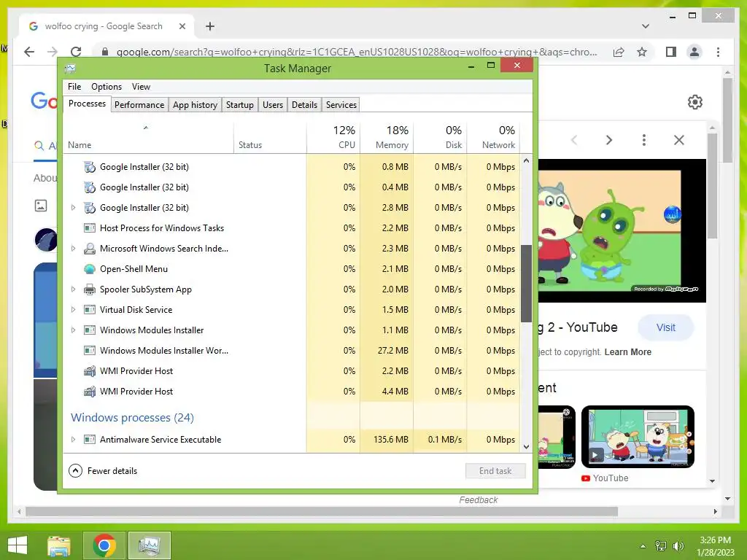
Task: Open the YouTube related image thumbnail
Action: coord(638,437)
